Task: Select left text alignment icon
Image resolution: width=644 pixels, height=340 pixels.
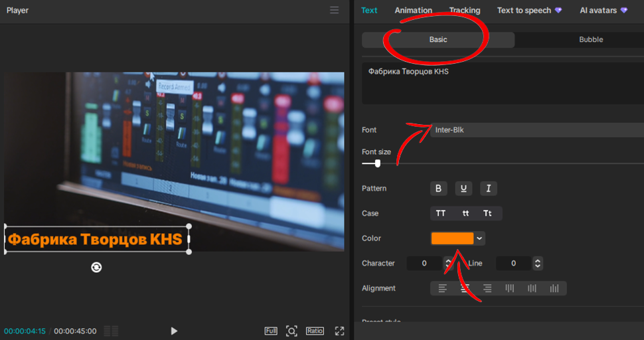Action: (442, 288)
